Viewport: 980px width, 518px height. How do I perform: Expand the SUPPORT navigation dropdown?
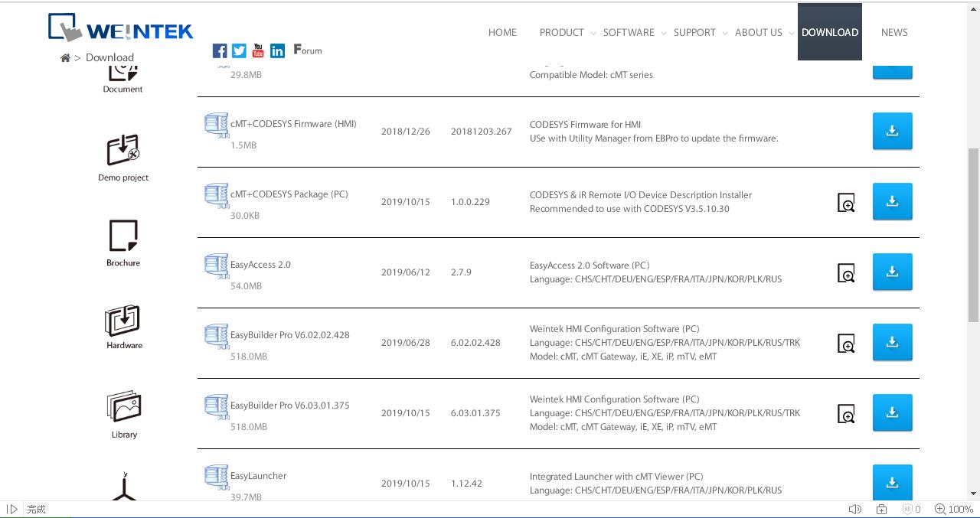coord(694,32)
